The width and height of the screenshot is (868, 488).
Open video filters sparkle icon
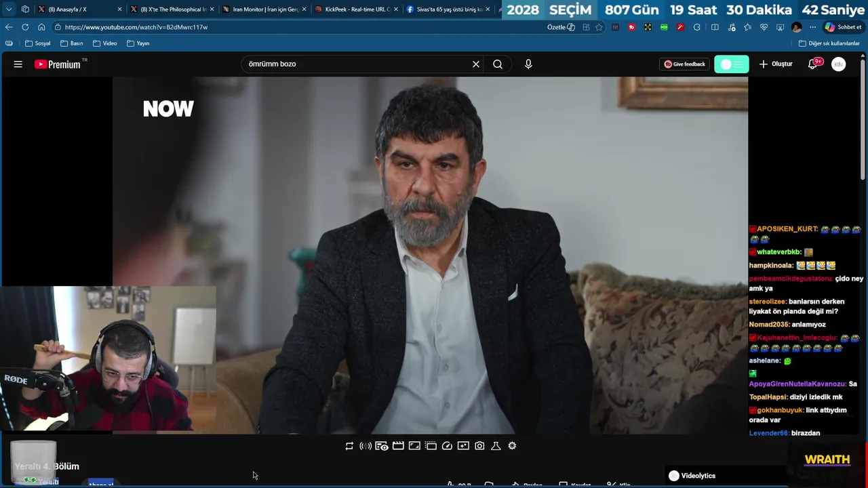pos(463,446)
